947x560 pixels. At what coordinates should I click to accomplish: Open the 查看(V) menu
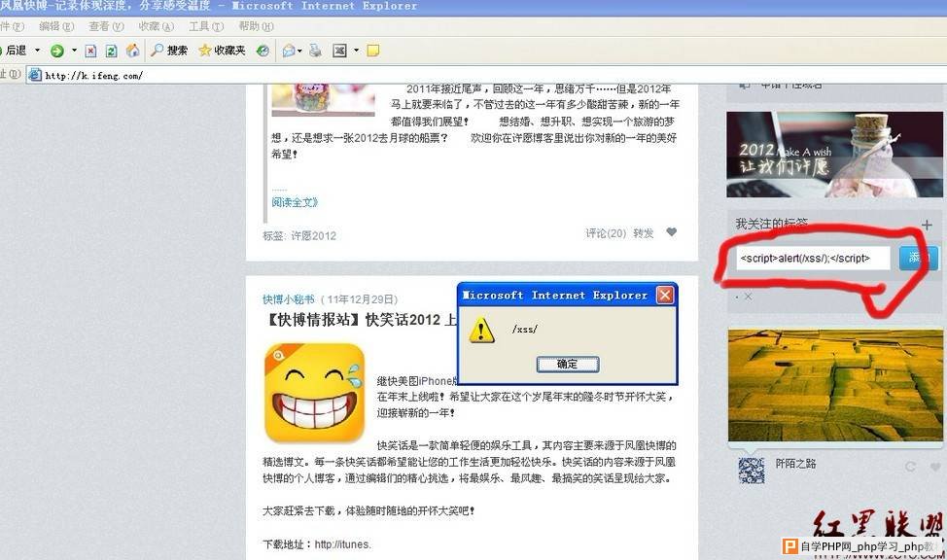pyautogui.click(x=106, y=26)
